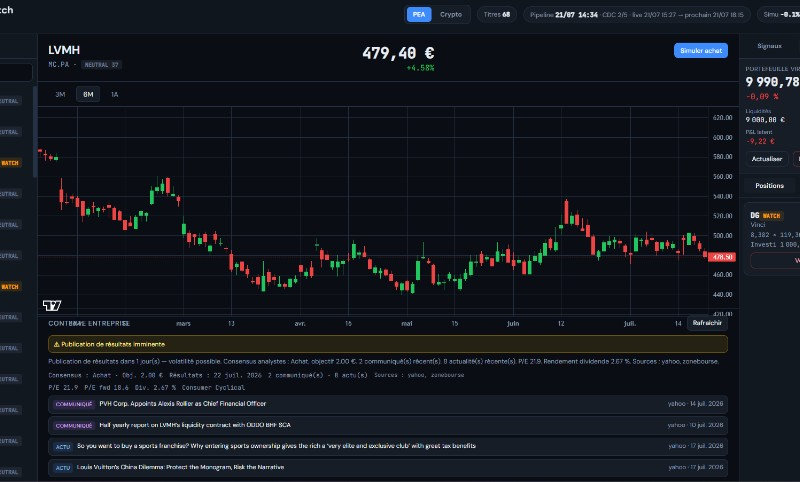800x482 pixels.
Task: Select the 6M chart range
Action: (88, 94)
